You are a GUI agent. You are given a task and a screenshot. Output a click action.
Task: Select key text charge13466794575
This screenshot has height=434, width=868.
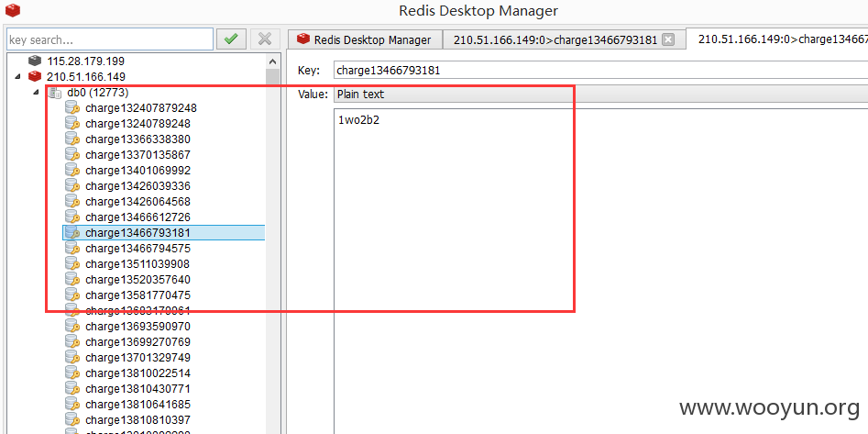coord(137,248)
